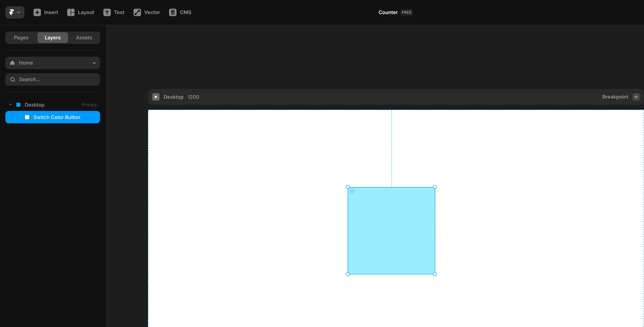
Task: Click the bottom-left resize handle of square
Action: pyautogui.click(x=347, y=274)
